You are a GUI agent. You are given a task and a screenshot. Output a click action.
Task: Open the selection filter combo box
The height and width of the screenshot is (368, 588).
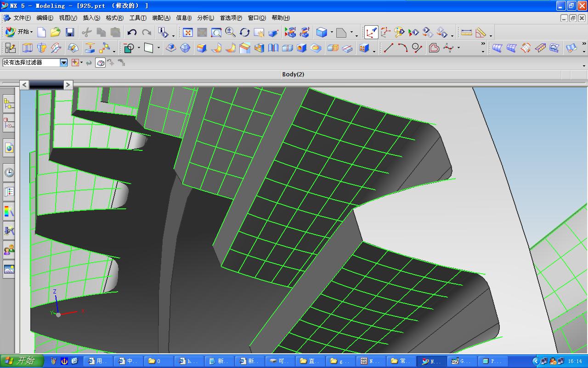click(x=35, y=63)
